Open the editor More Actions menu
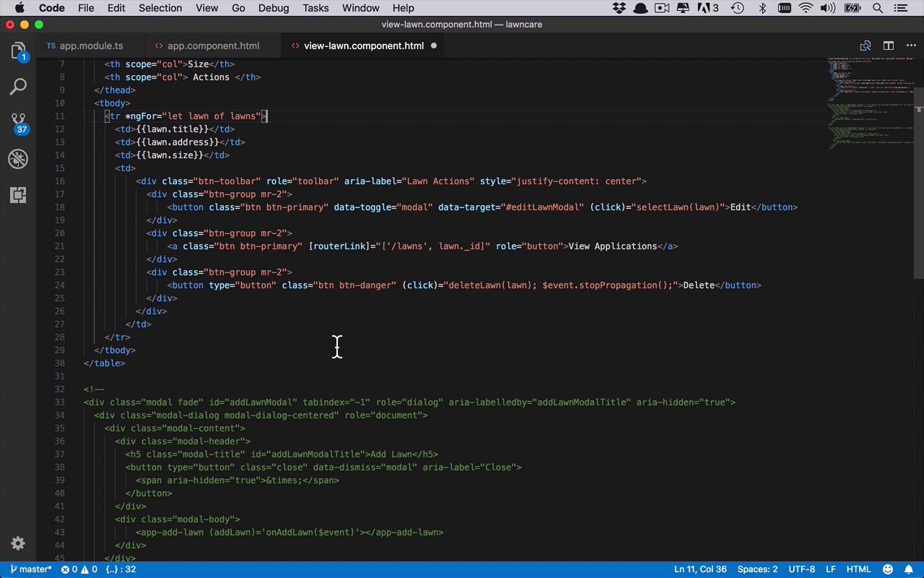 pyautogui.click(x=911, y=46)
